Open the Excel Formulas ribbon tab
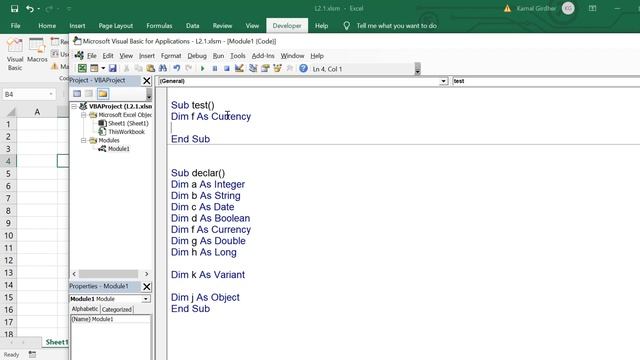The image size is (640, 360). click(159, 26)
